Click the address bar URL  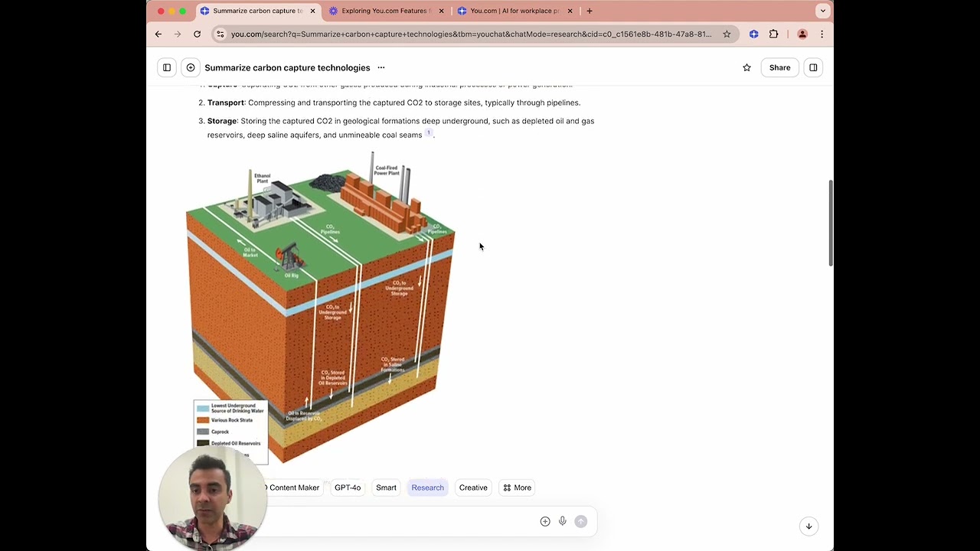[471, 34]
